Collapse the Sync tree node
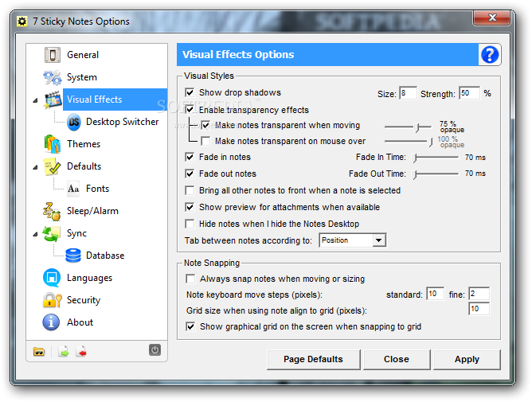Screen dimensions: 532x402 (x=35, y=234)
